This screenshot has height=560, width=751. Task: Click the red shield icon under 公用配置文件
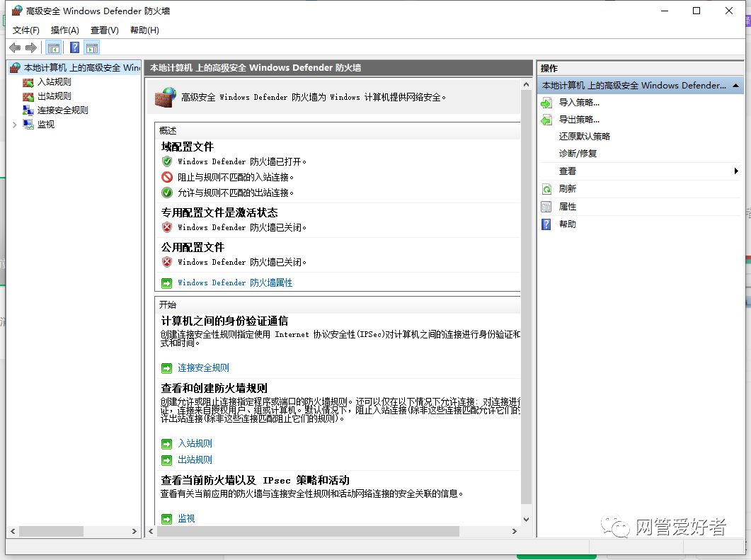(166, 262)
